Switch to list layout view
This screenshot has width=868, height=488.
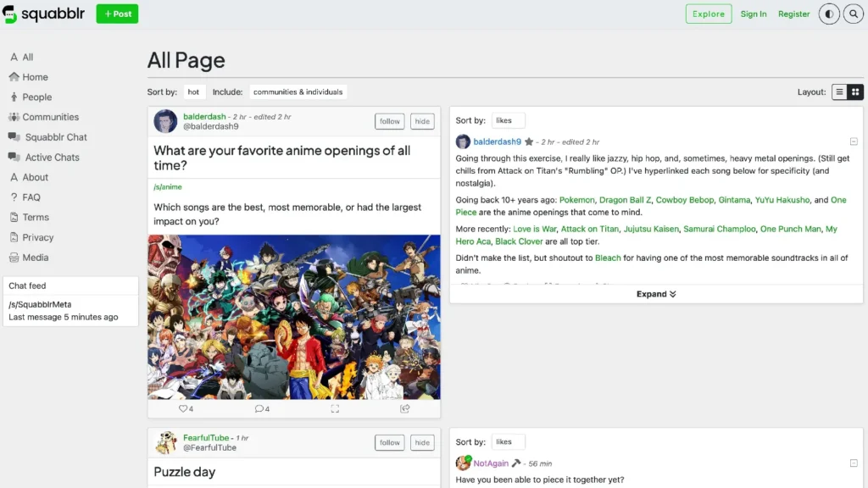[x=839, y=91]
